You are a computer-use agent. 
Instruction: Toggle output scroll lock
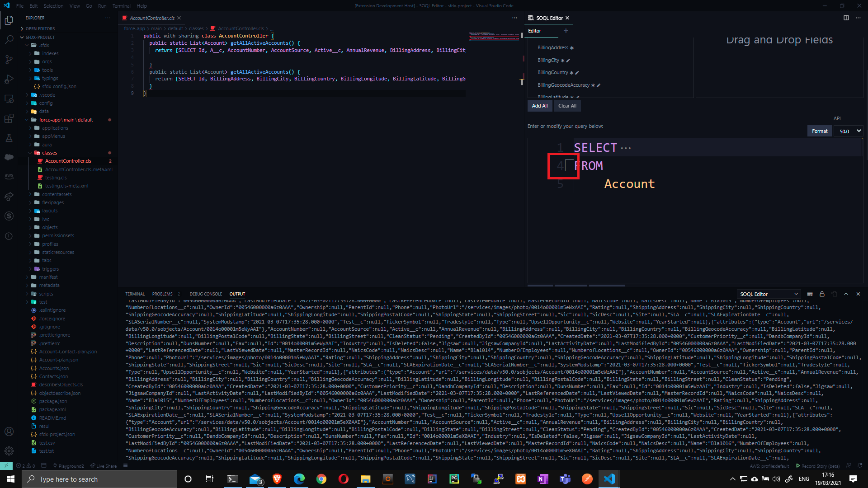(x=822, y=294)
